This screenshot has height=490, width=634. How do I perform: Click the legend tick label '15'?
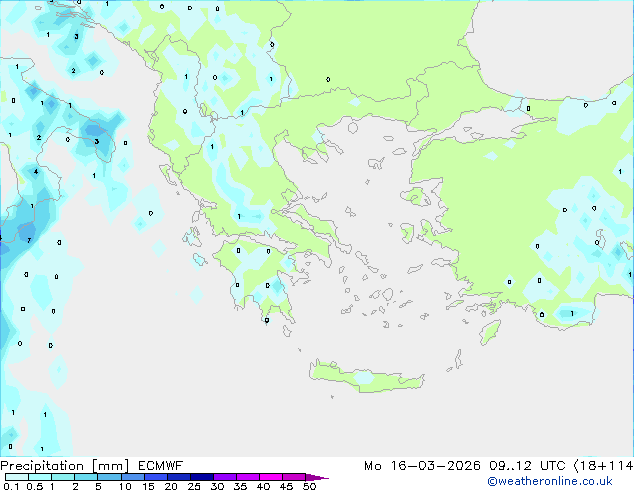pos(148,486)
